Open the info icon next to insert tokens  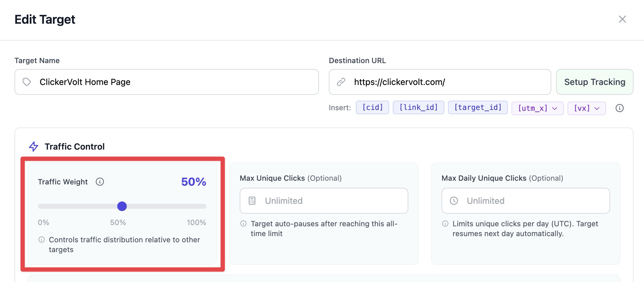click(619, 108)
